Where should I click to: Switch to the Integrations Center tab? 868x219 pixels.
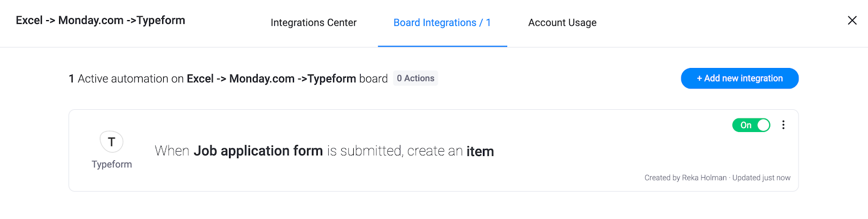coord(314,23)
